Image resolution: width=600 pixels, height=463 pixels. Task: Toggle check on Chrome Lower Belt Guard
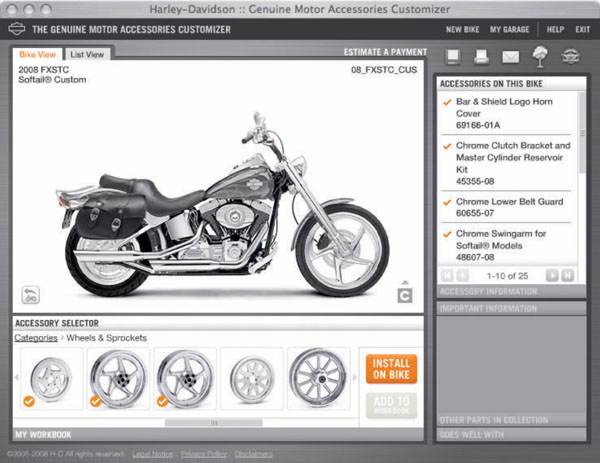point(447,202)
